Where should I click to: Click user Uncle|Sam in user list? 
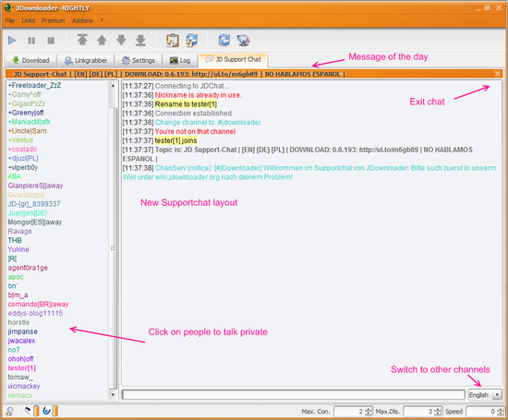[28, 131]
